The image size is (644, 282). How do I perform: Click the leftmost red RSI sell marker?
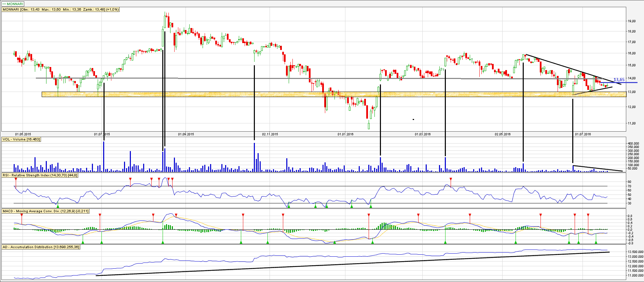pyautogui.click(x=16, y=179)
